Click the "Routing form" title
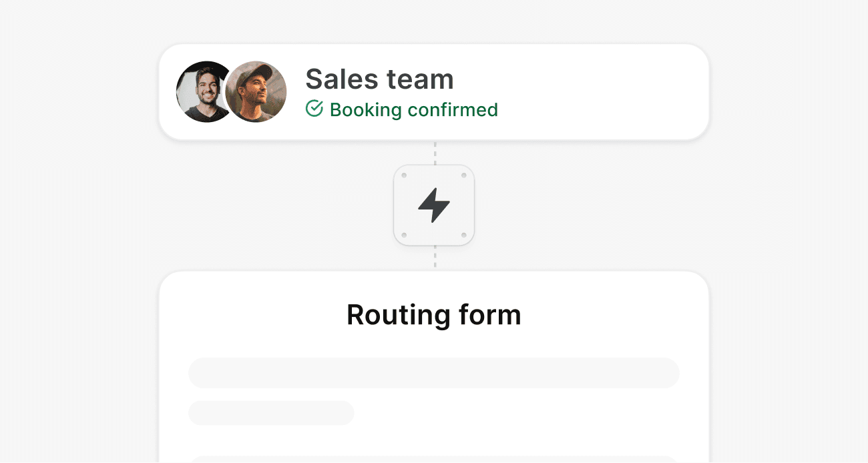 point(434,314)
